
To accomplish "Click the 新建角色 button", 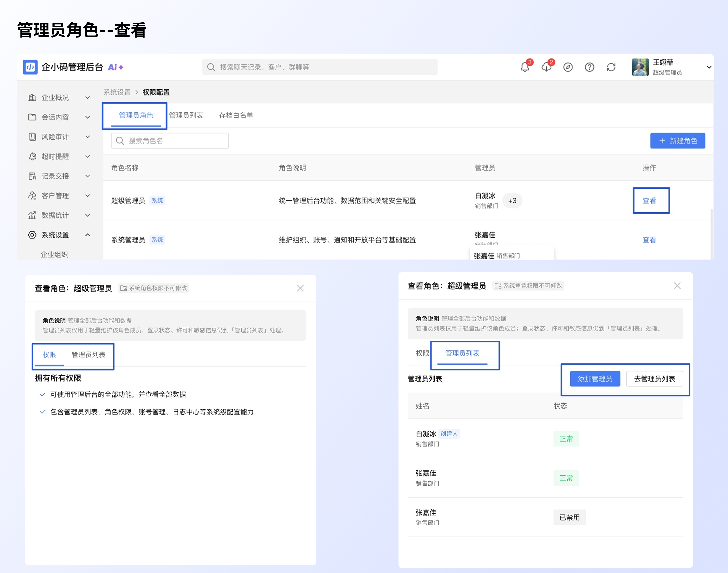I will tap(677, 141).
